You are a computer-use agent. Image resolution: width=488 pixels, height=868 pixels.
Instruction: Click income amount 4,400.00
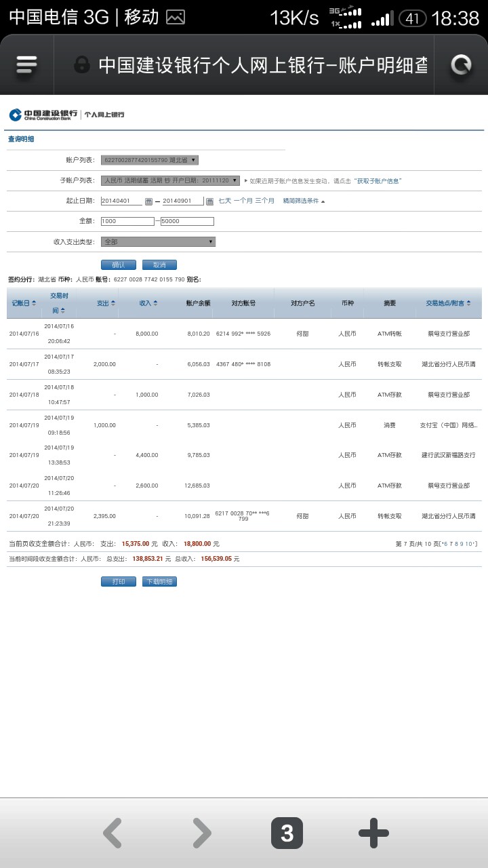[x=147, y=456]
